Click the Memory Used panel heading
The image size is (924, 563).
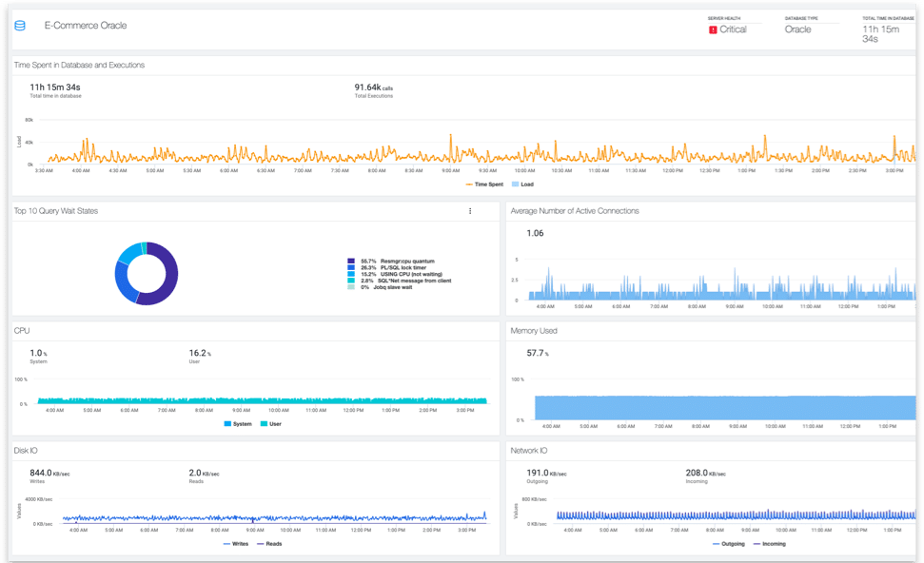coord(534,331)
